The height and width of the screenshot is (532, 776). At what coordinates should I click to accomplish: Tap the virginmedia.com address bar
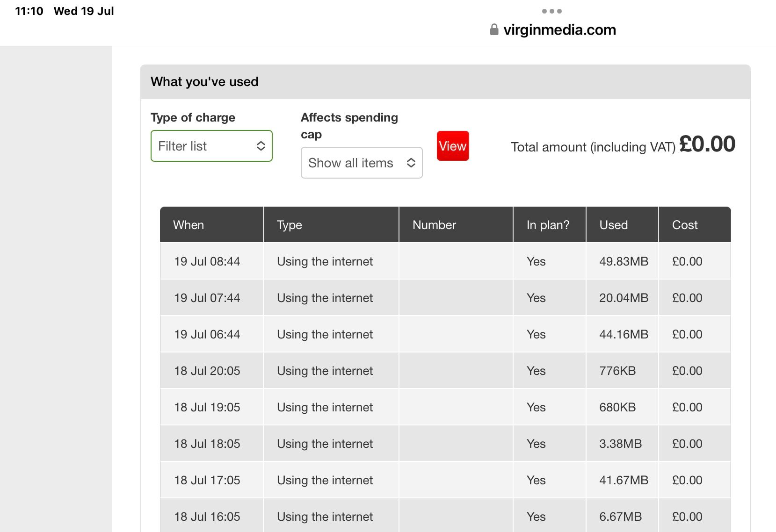point(559,30)
